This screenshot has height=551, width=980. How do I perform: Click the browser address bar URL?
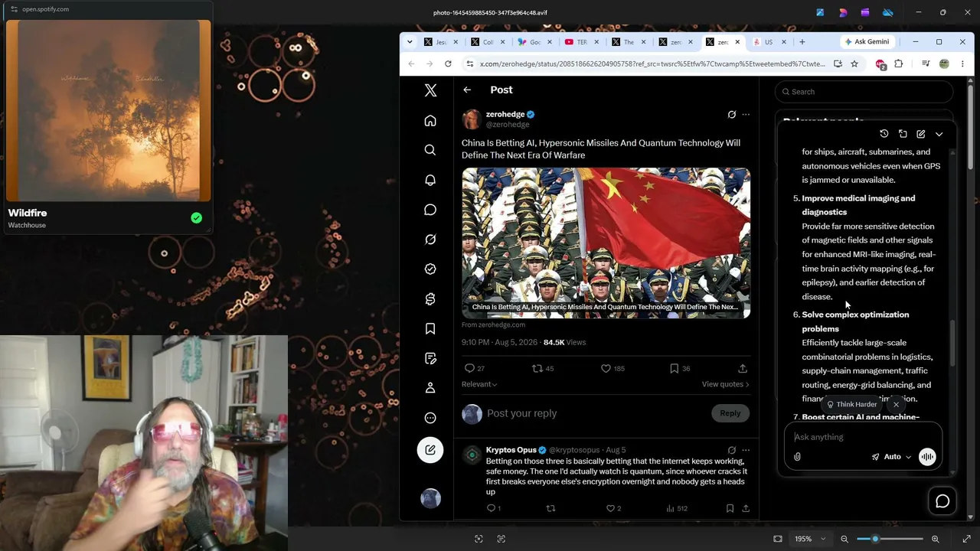coord(652,64)
